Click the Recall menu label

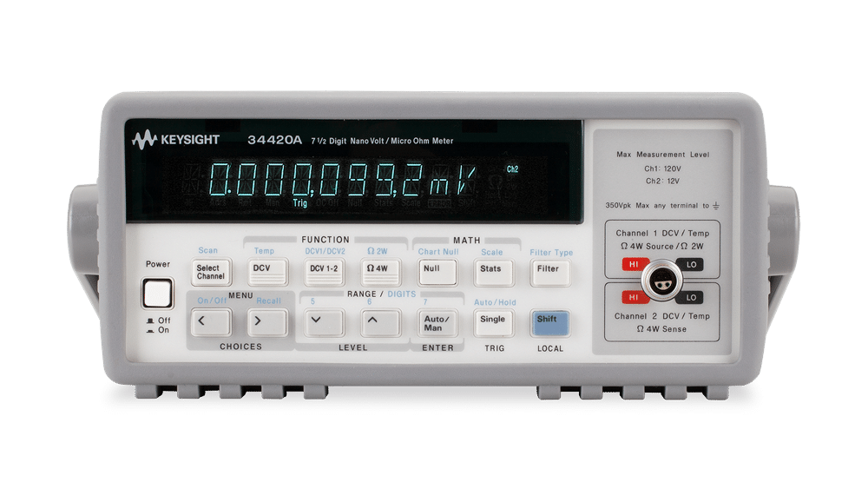coord(268,301)
